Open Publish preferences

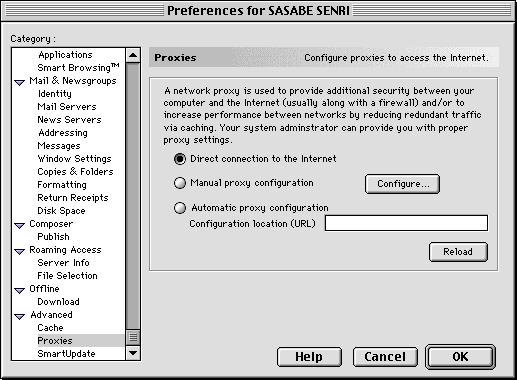click(54, 237)
